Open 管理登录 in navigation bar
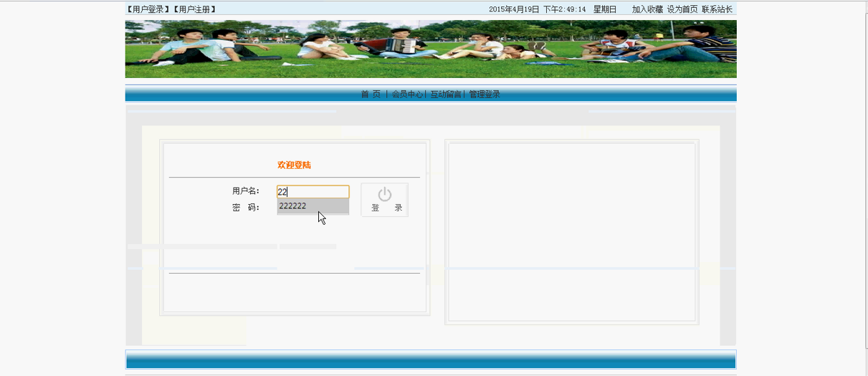The height and width of the screenshot is (376, 868). 485,94
